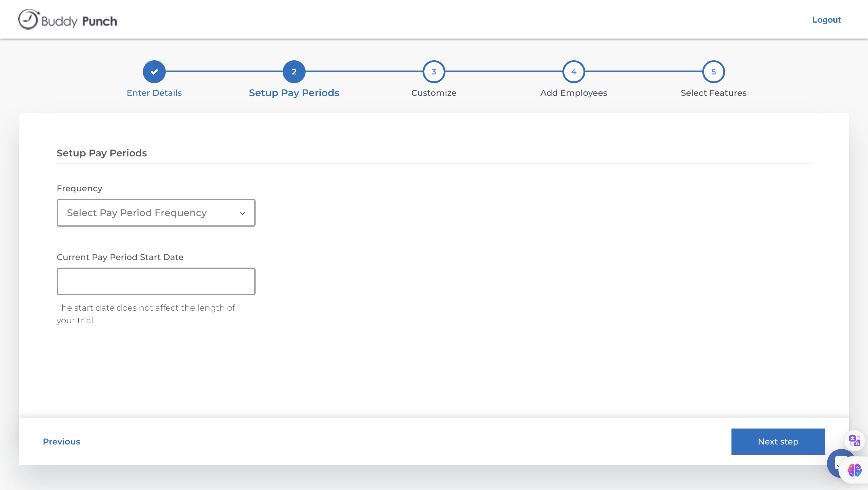Image resolution: width=868 pixels, height=490 pixels.
Task: Click the Next step button
Action: coord(778,441)
